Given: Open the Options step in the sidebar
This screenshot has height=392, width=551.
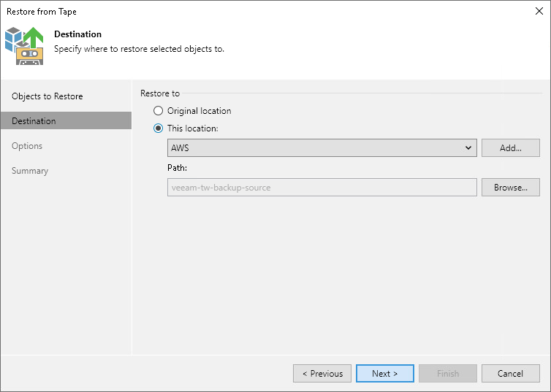Looking at the screenshot, I should click(x=27, y=146).
